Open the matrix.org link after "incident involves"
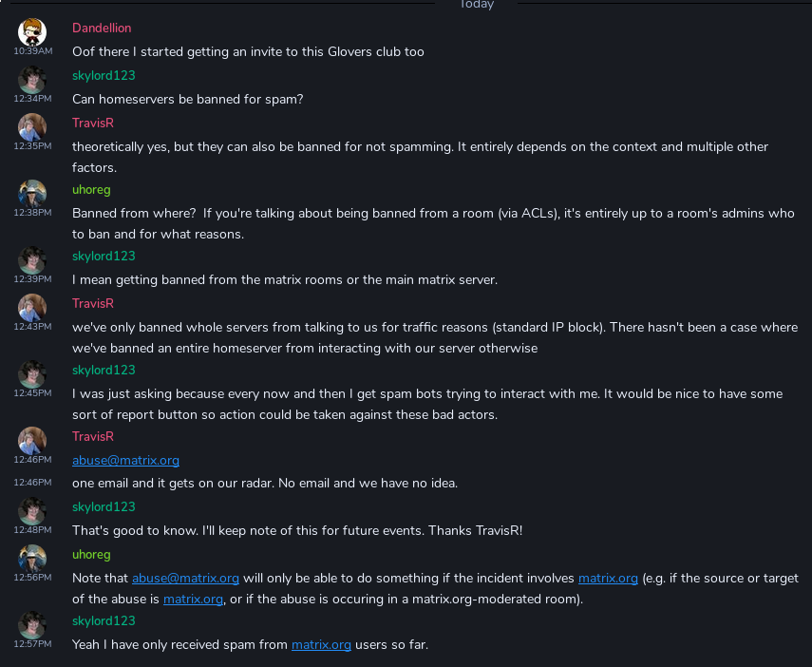The image size is (812, 667). tap(608, 578)
